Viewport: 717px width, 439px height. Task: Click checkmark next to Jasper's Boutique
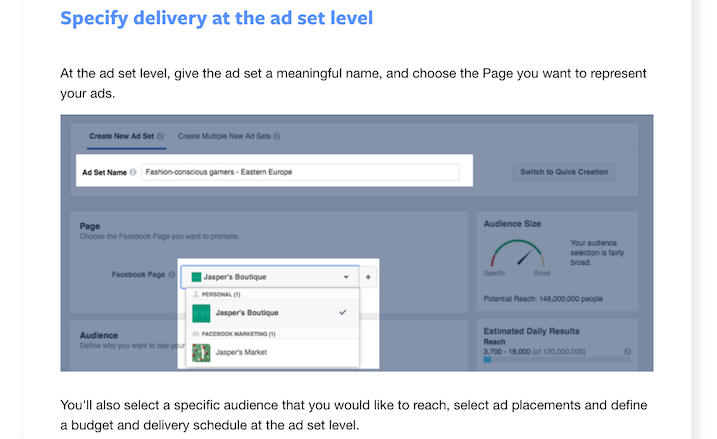[x=342, y=312]
